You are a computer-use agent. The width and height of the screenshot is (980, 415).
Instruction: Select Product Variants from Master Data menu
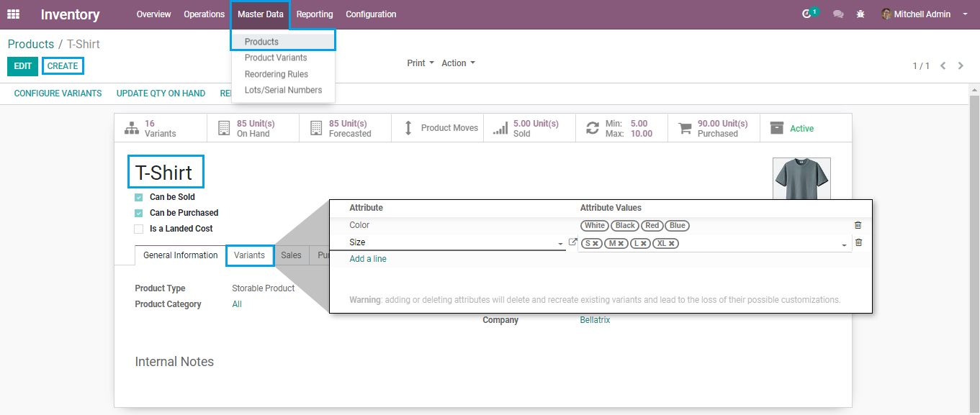[276, 58]
